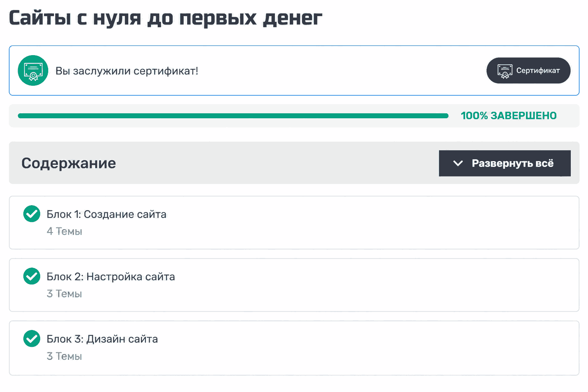Click the green checkmark for Блок 3
Image resolution: width=588 pixels, height=392 pixels.
(32, 338)
